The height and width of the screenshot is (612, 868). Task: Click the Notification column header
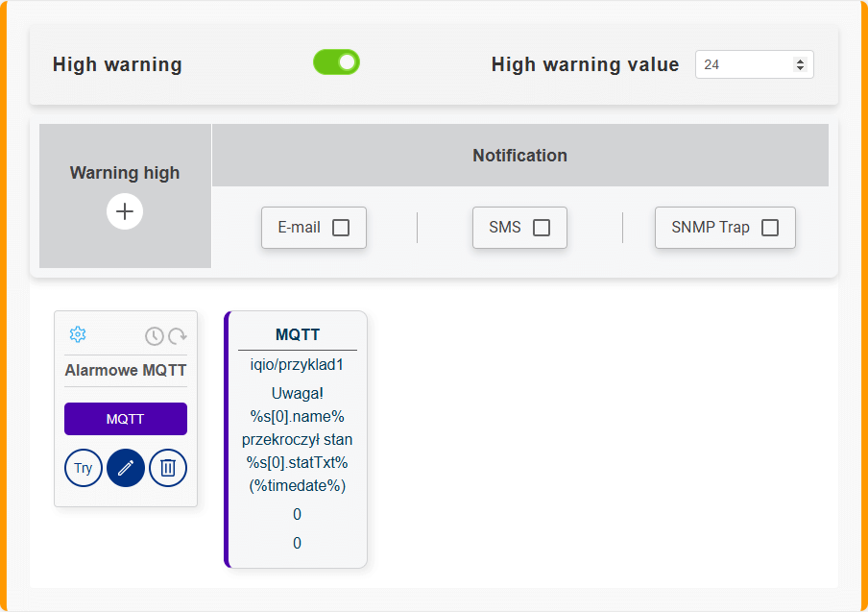click(519, 155)
